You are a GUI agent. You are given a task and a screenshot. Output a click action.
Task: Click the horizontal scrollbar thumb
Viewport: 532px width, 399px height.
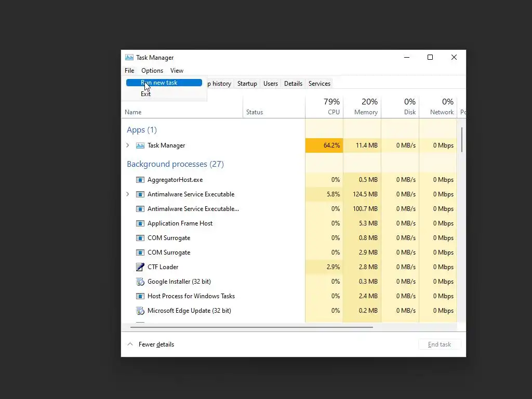251,327
